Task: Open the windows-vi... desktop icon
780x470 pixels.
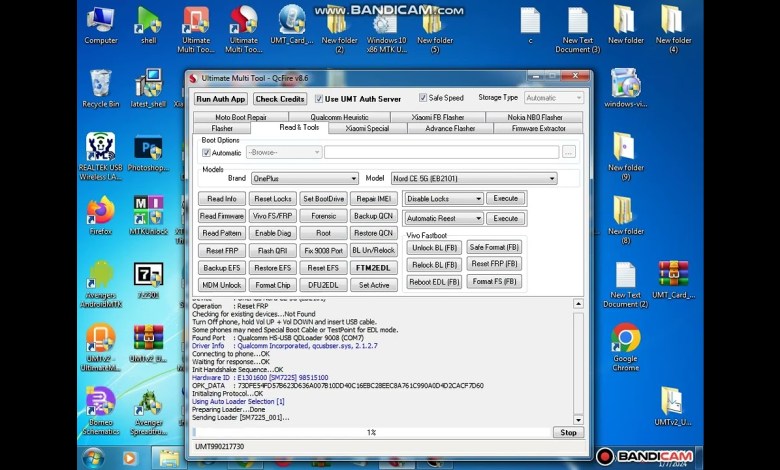Action: pos(625,89)
